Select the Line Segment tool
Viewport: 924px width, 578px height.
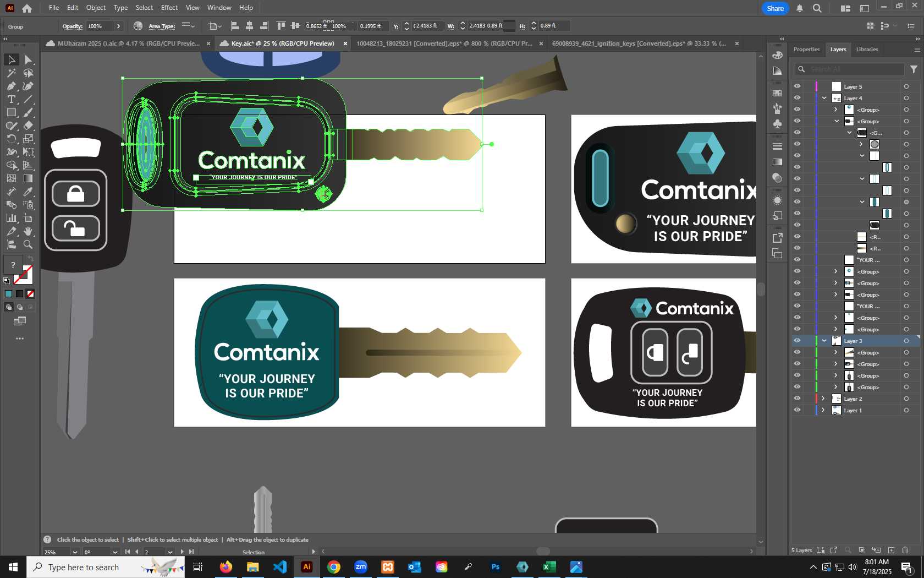pos(29,99)
